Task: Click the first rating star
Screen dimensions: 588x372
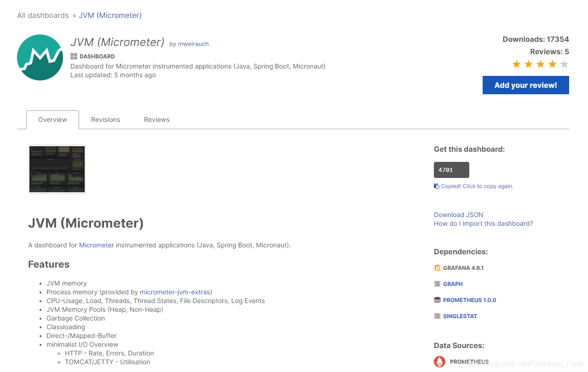Action: tap(517, 64)
